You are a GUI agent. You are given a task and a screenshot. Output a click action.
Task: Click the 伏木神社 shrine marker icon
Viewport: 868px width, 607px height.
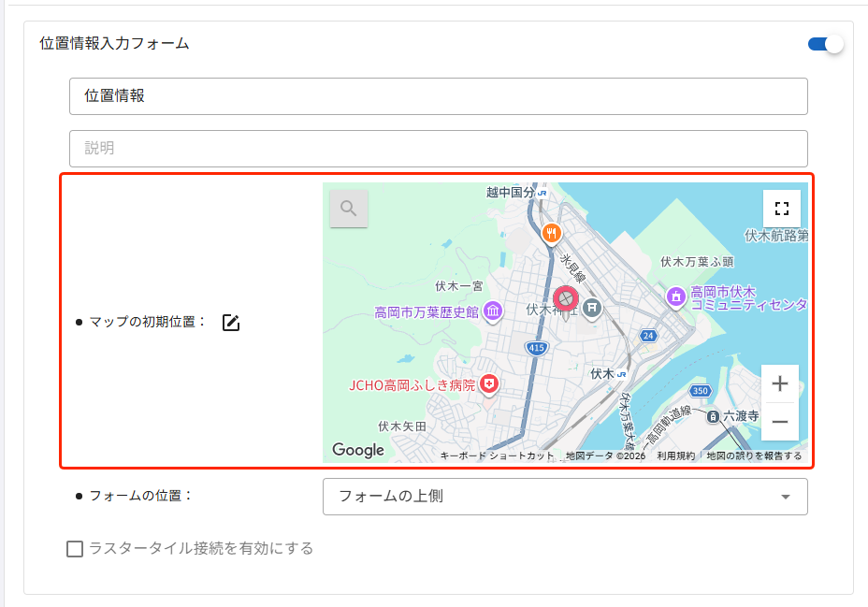592,308
